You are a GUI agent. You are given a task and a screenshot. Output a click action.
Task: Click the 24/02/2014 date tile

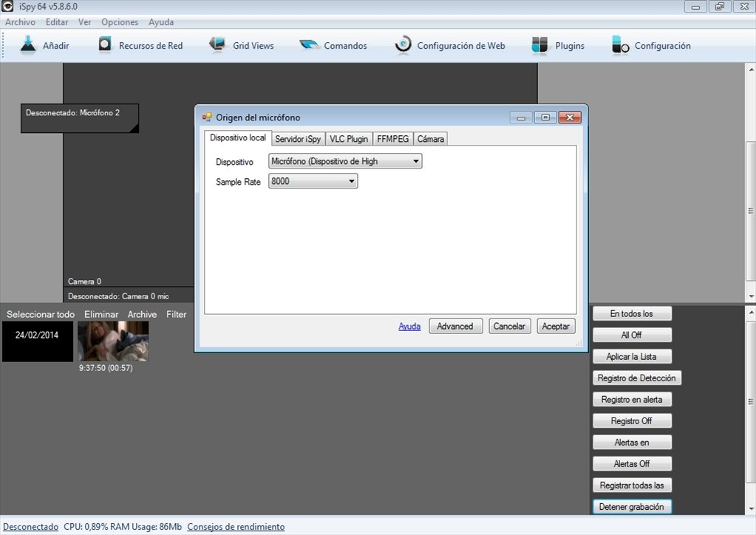pyautogui.click(x=38, y=341)
